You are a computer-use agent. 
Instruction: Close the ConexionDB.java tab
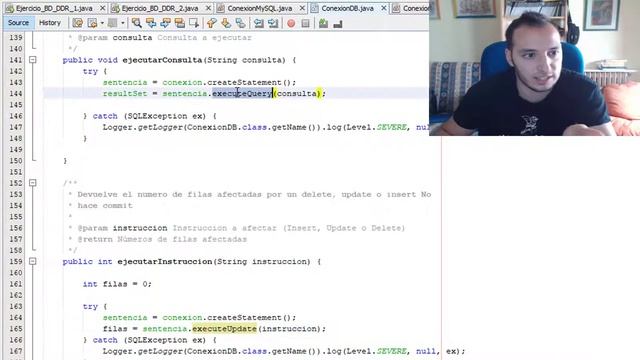(x=384, y=8)
